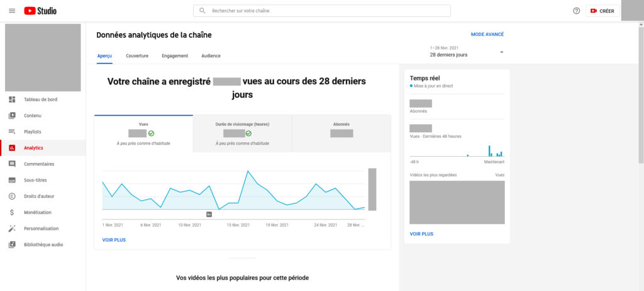The image size is (644, 291).
Task: Open Bibliothèque audio in sidebar
Action: 43,244
